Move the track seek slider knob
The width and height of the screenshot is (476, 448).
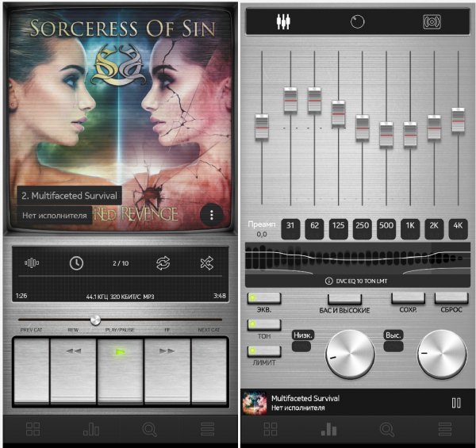[x=95, y=320]
